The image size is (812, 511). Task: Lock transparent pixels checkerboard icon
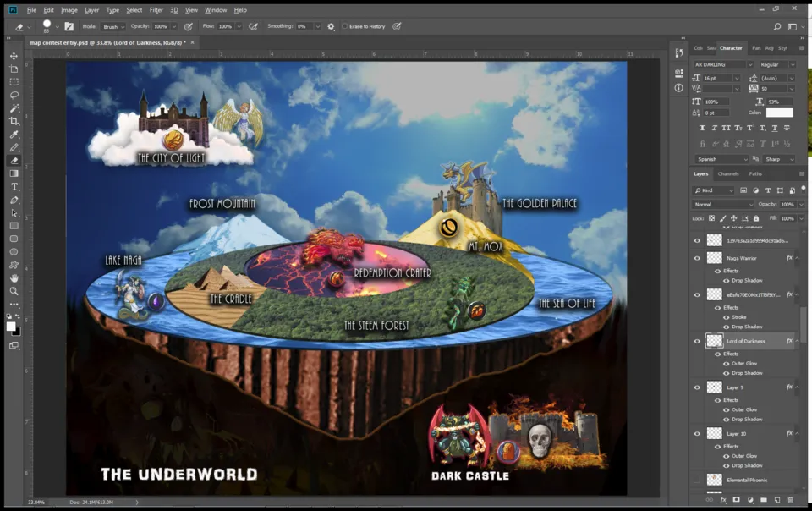point(711,218)
